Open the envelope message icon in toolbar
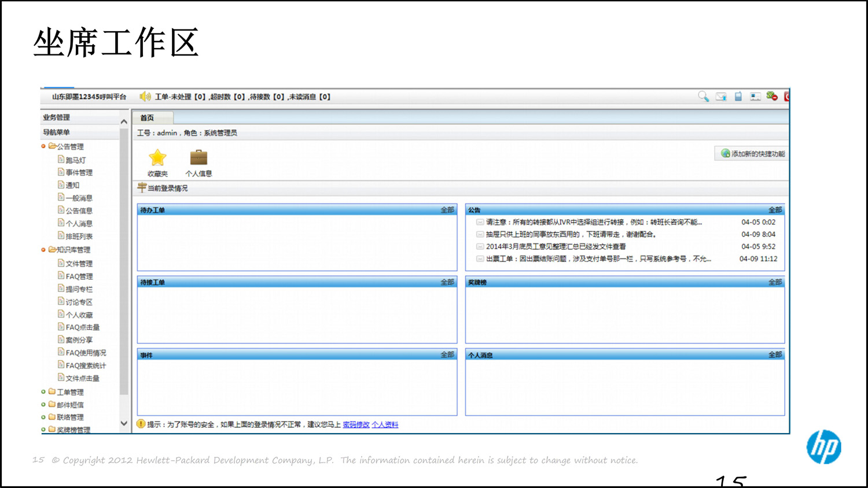Screen dimensions: 868x488 tap(721, 97)
